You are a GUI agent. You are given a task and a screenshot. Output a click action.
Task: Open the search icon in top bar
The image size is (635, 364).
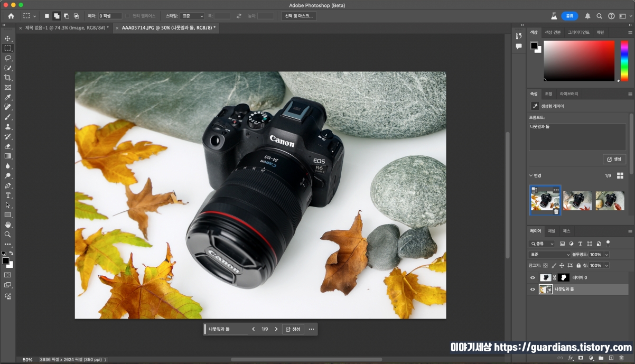coord(600,16)
